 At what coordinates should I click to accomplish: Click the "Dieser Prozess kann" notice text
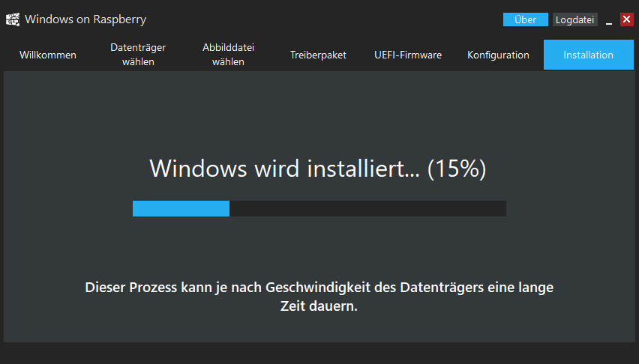pyautogui.click(x=130, y=288)
